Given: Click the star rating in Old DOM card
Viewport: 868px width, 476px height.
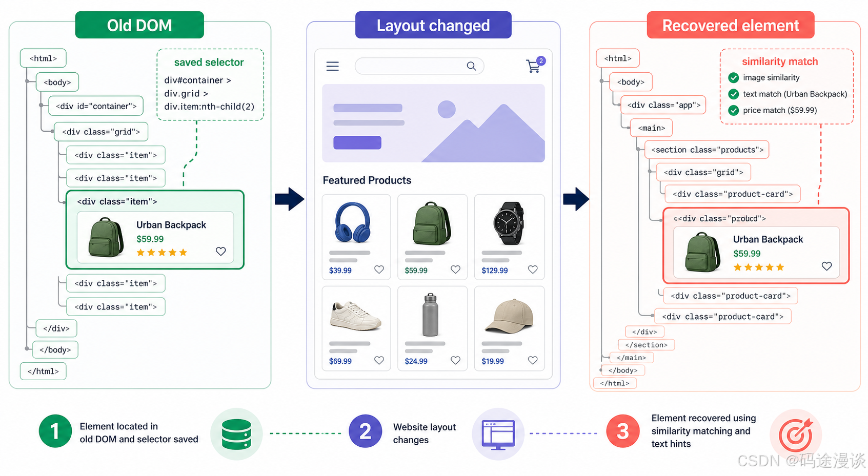Looking at the screenshot, I should tap(162, 253).
